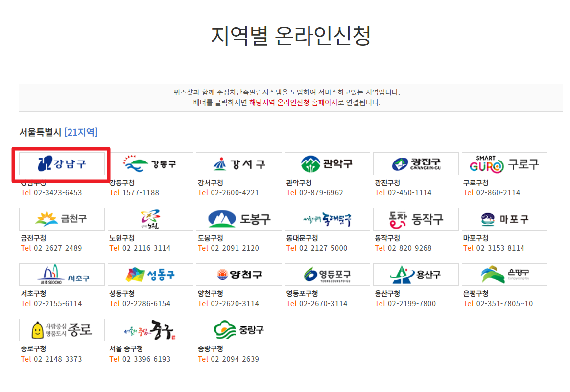The height and width of the screenshot is (392, 570).
Task: Click the 도봉구청 office name
Action: tap(211, 238)
